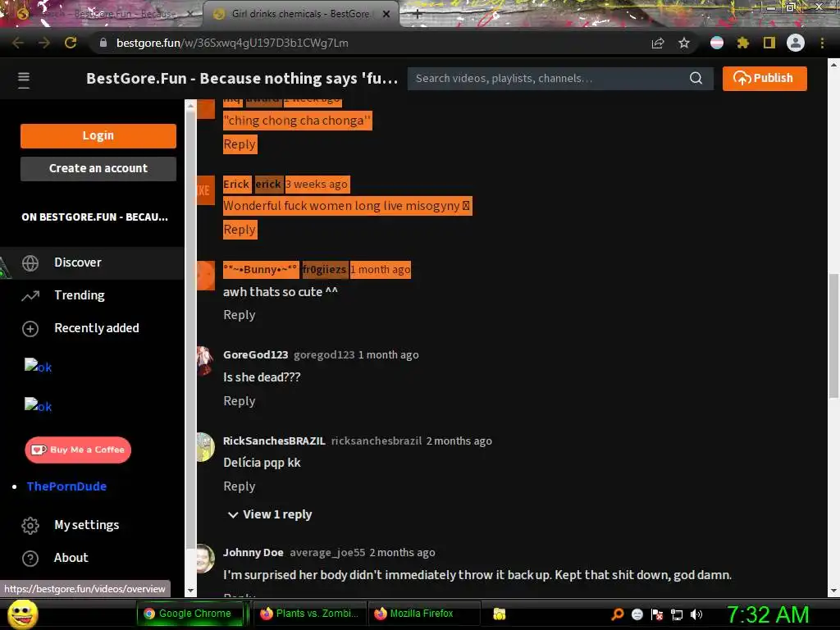The height and width of the screenshot is (630, 840).
Task: Click Create an account button
Action: pyautogui.click(x=98, y=168)
